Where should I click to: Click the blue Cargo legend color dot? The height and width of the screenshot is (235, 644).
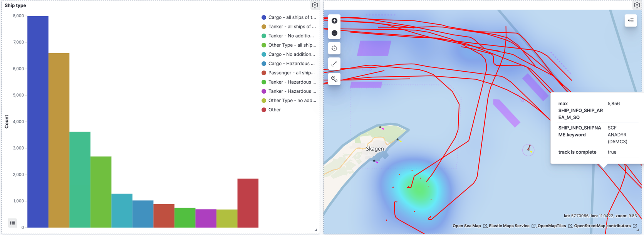click(x=264, y=17)
